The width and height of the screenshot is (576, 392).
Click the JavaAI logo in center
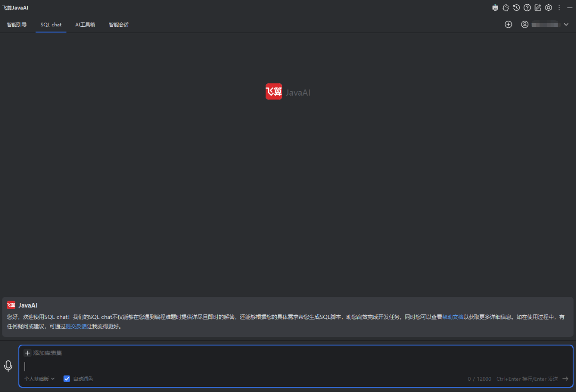click(x=288, y=92)
